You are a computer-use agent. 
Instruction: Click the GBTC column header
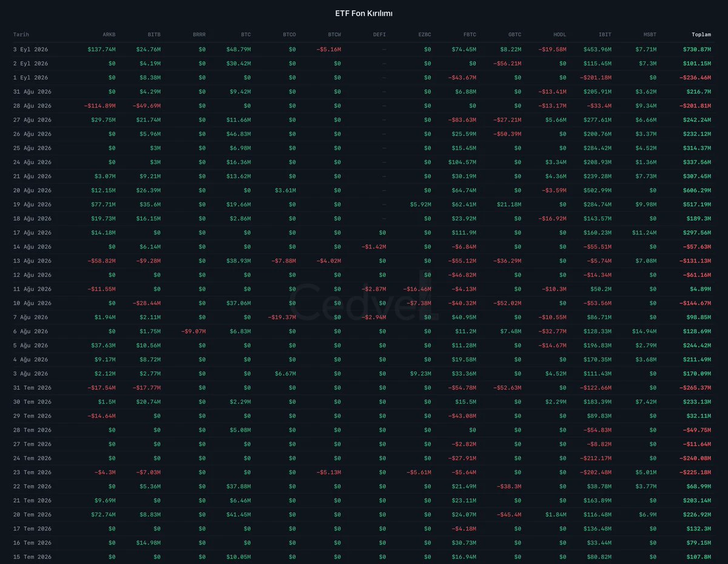(514, 35)
